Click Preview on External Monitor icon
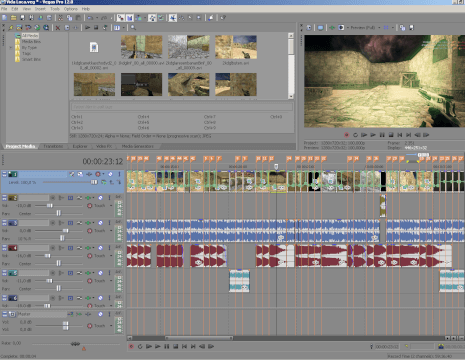Viewport: 465px width, 360px height. [320, 28]
